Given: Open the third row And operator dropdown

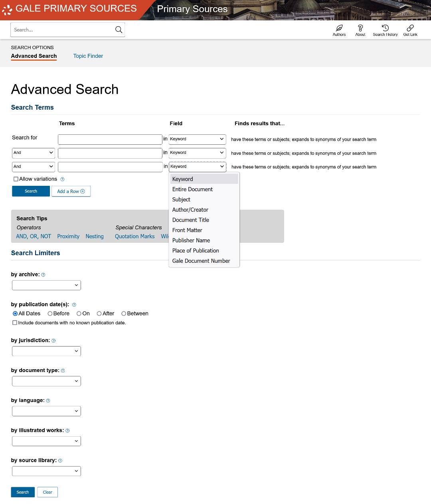Looking at the screenshot, I should [34, 167].
